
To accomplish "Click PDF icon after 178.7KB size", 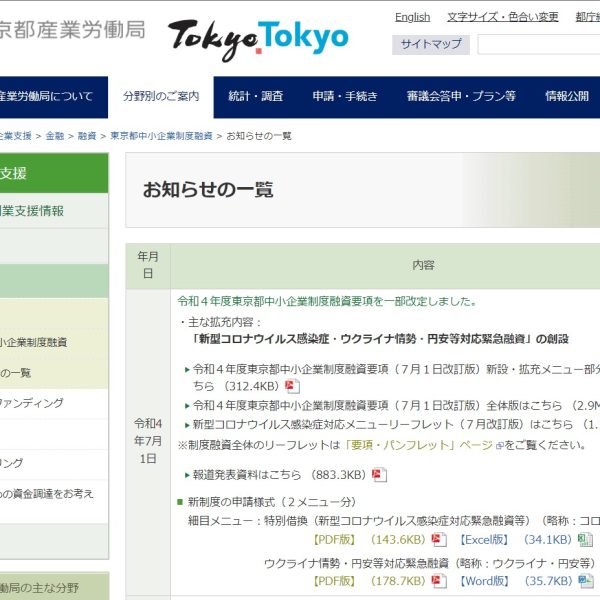I will [439, 581].
